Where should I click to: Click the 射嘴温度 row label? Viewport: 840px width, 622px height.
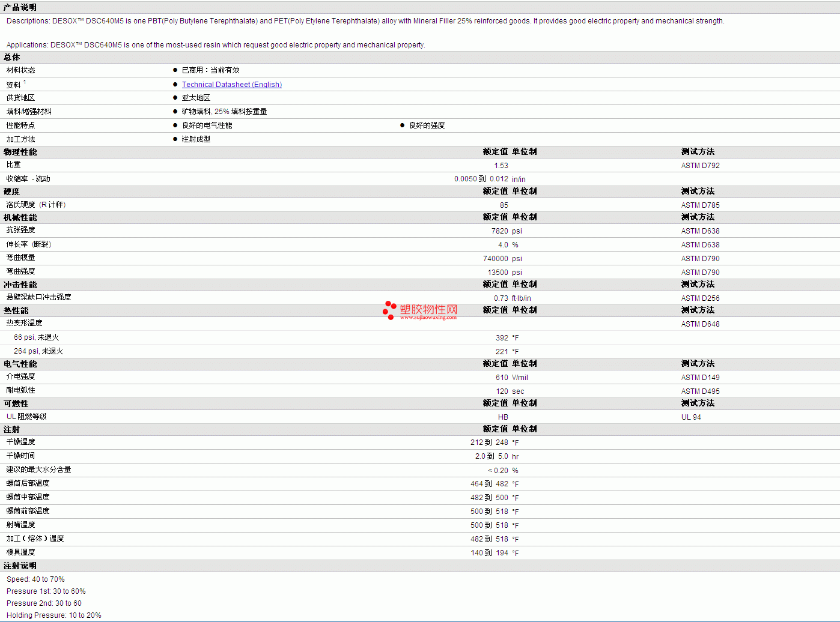pos(21,525)
